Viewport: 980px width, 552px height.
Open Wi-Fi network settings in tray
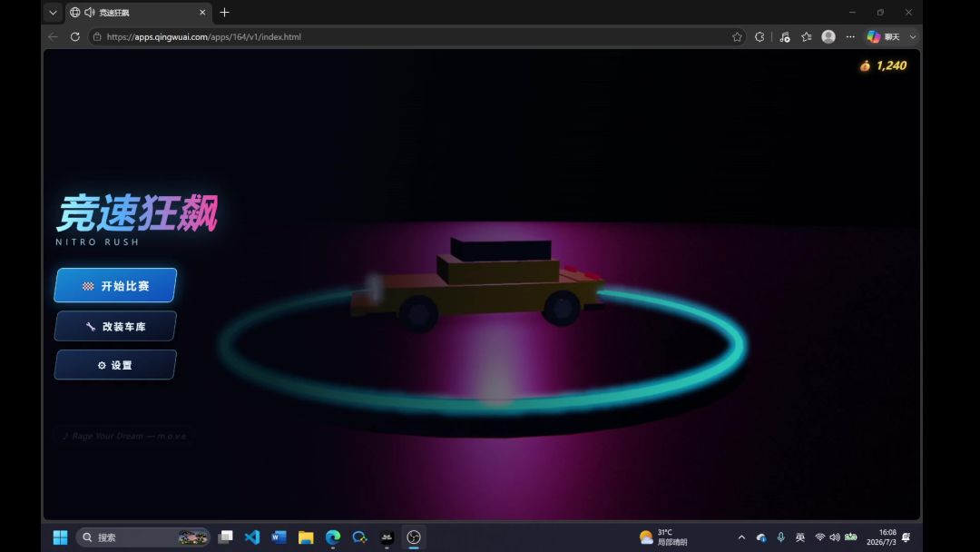click(819, 537)
